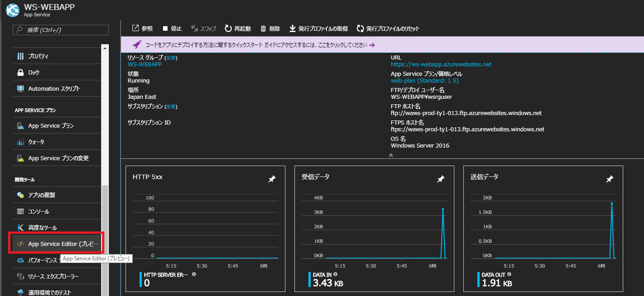This screenshot has height=296, width=644.
Task: Click the sidebar scrollbar thumb
Action: tap(105, 240)
